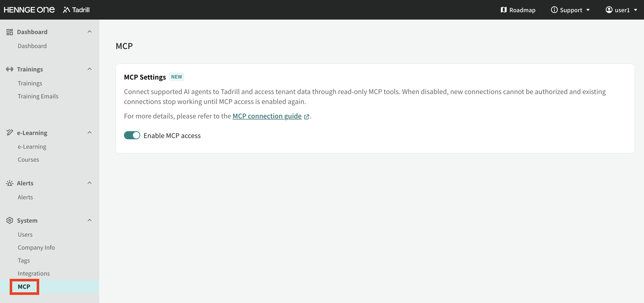644x303 pixels.
Task: Go to the Integrations page
Action: tap(34, 274)
